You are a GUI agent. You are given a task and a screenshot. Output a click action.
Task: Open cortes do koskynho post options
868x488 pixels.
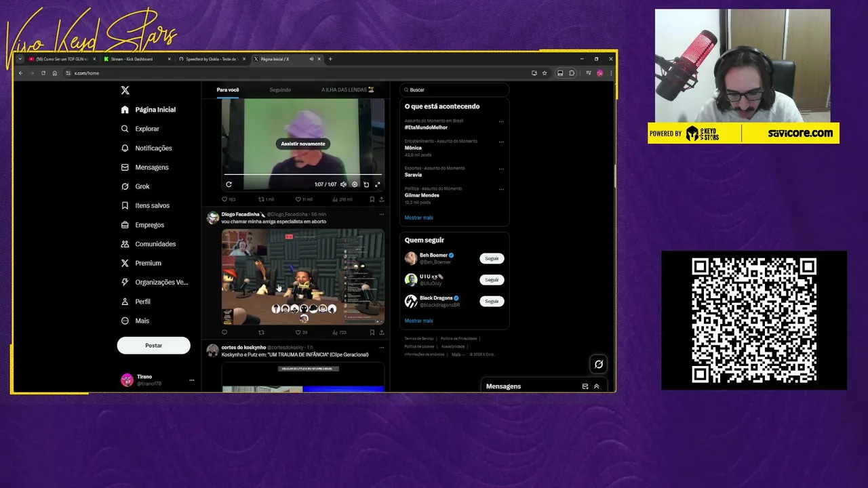pos(381,347)
